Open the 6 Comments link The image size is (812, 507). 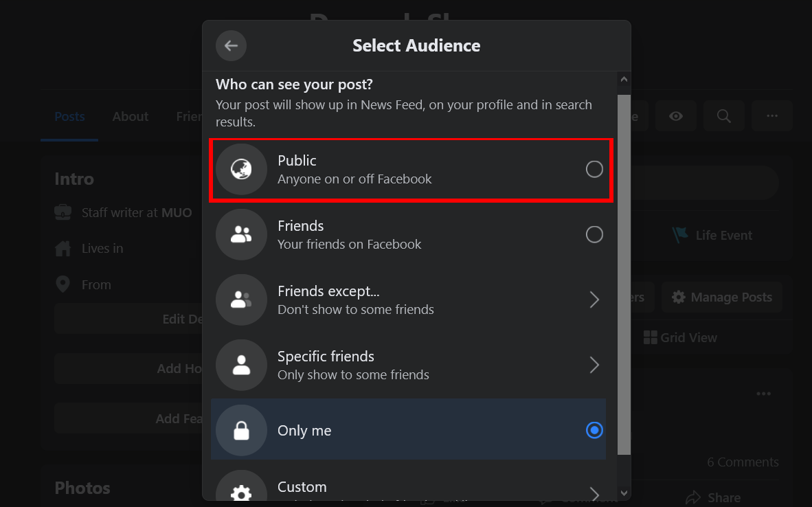[743, 462]
